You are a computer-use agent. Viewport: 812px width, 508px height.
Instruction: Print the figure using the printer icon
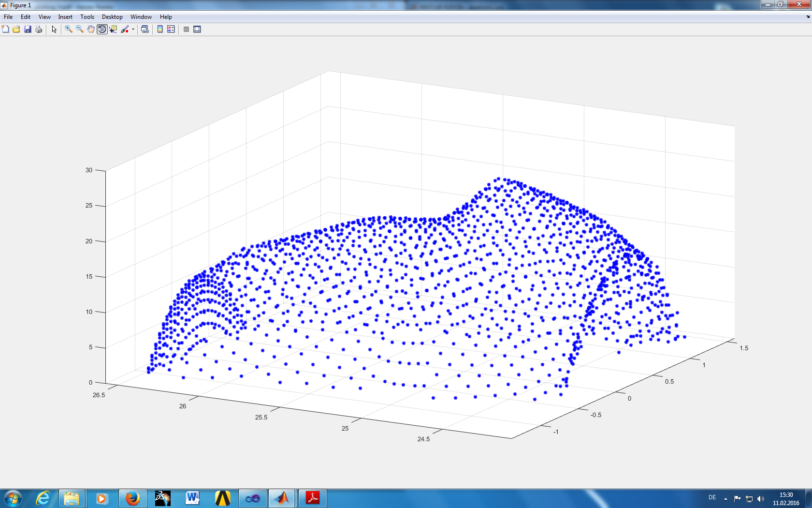tap(39, 30)
